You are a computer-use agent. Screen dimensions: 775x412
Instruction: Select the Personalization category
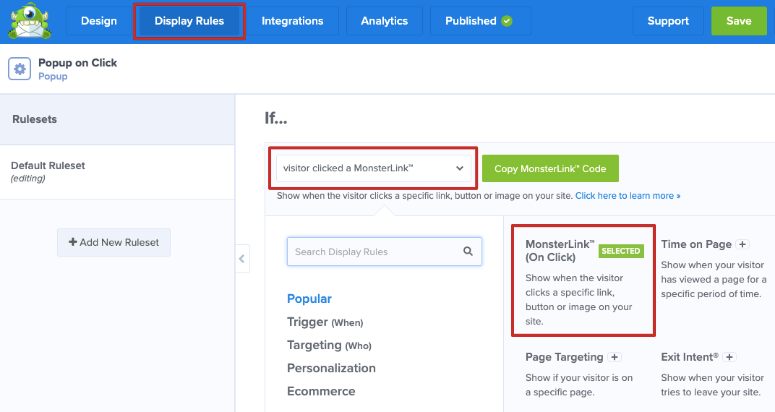tap(331, 368)
